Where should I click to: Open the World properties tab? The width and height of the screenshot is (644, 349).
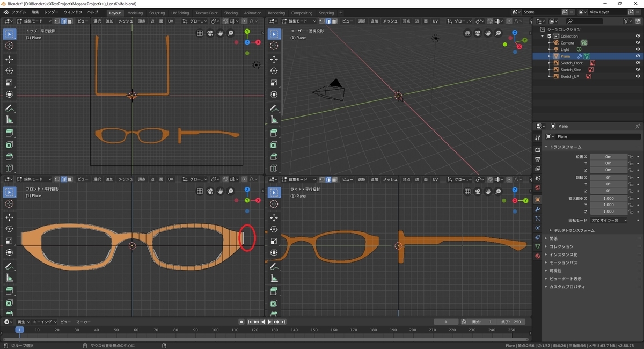click(537, 187)
